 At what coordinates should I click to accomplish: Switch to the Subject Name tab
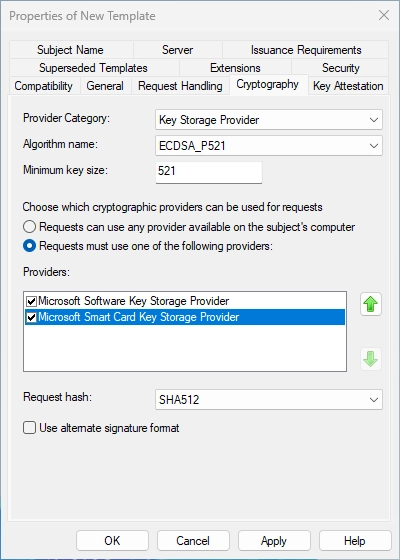click(x=70, y=50)
